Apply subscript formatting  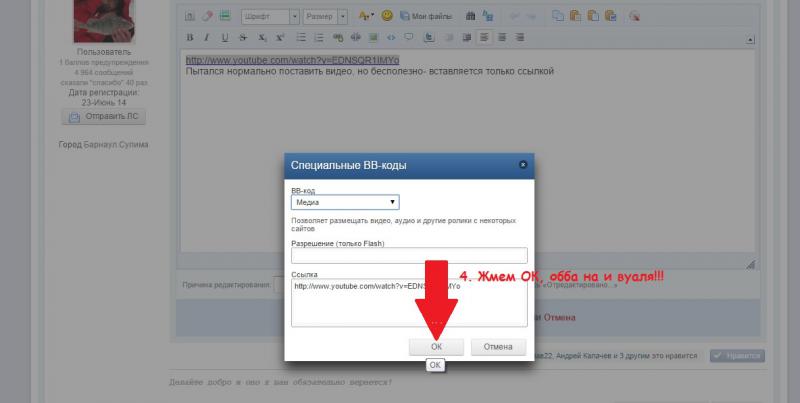click(262, 37)
